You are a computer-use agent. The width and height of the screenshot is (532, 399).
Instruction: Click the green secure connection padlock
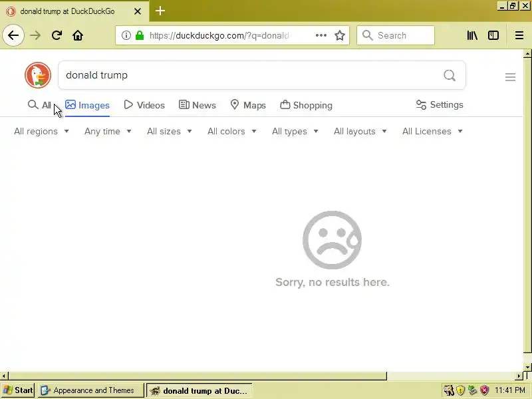coord(140,35)
